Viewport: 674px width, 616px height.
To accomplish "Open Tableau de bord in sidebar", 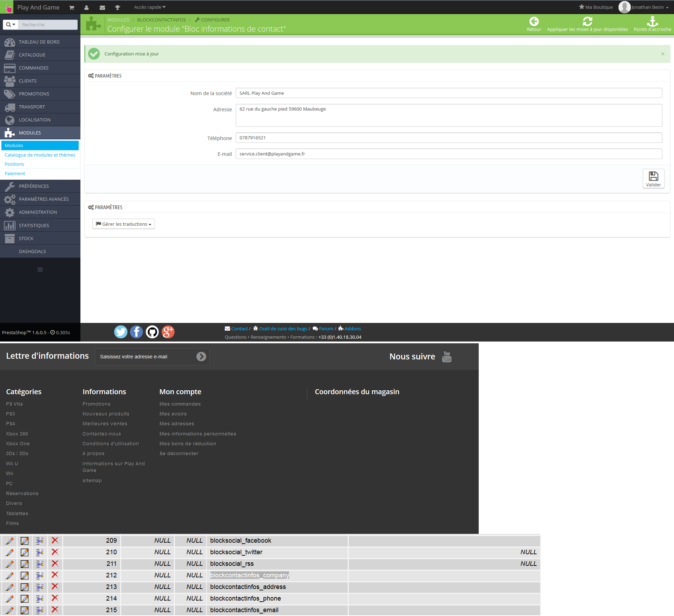I will tap(40, 42).
